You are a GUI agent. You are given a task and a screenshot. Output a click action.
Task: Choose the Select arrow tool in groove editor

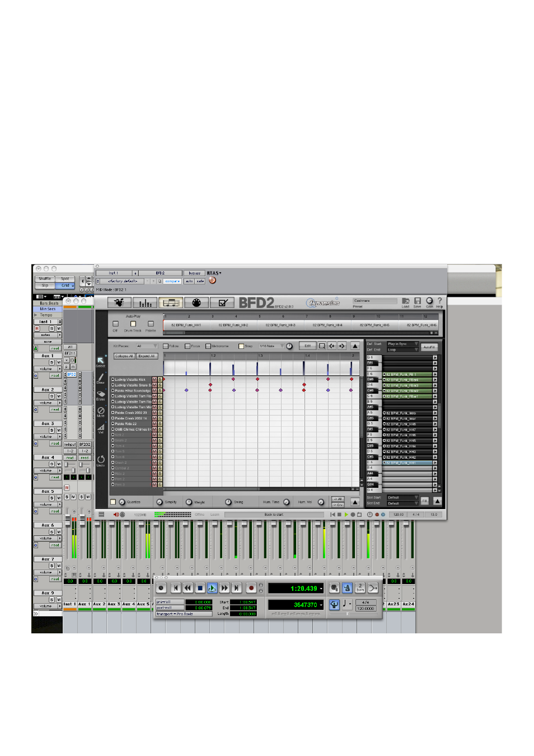tap(101, 360)
